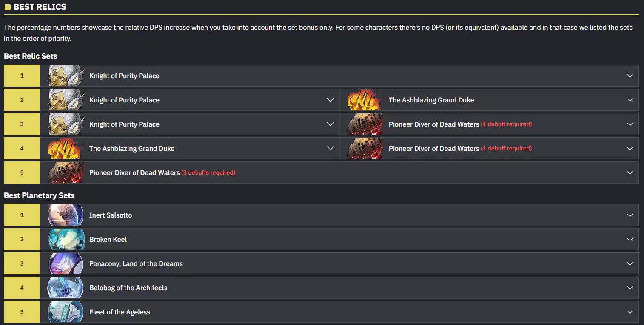
Task: Expand Fleet of the Ageless chevron
Action: [x=630, y=312]
